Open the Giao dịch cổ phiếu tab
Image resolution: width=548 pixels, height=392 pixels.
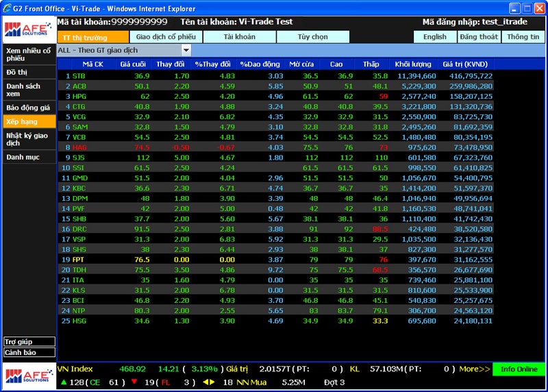[x=166, y=37]
